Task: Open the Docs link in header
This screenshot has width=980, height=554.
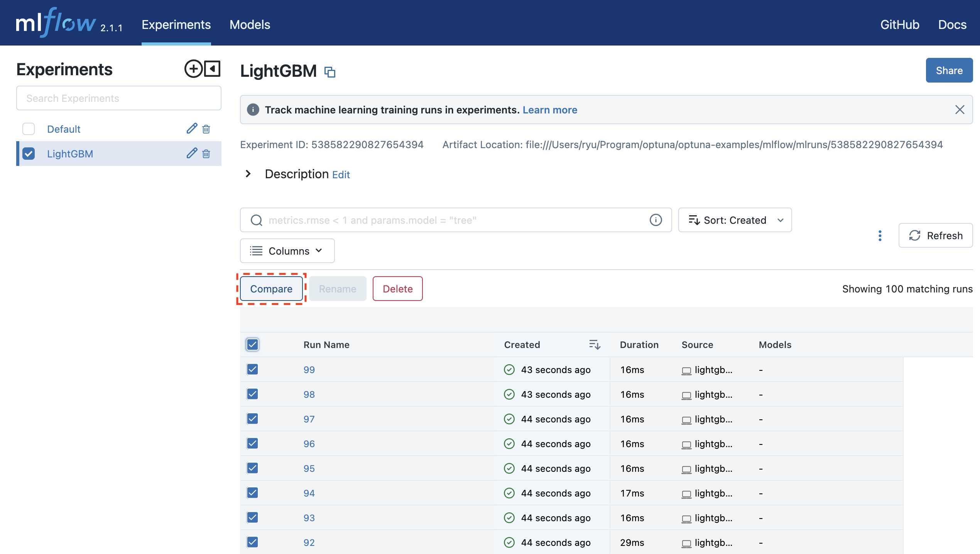Action: pyautogui.click(x=952, y=25)
